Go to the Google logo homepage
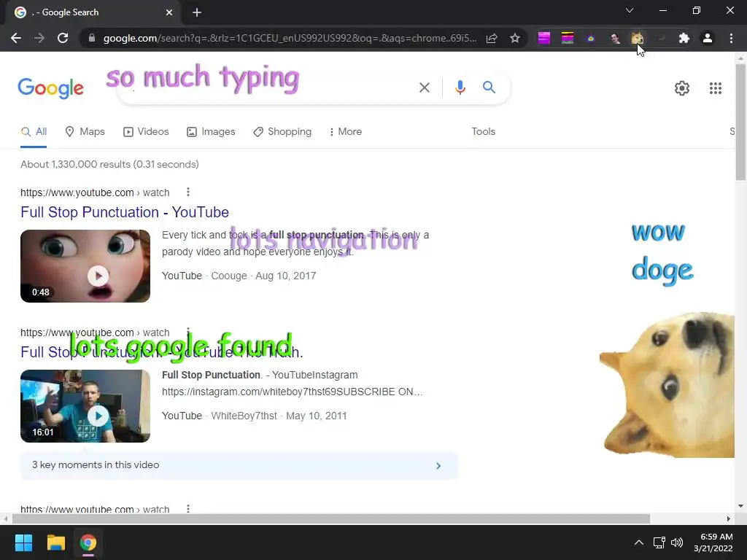This screenshot has height=560, width=747. click(x=50, y=88)
